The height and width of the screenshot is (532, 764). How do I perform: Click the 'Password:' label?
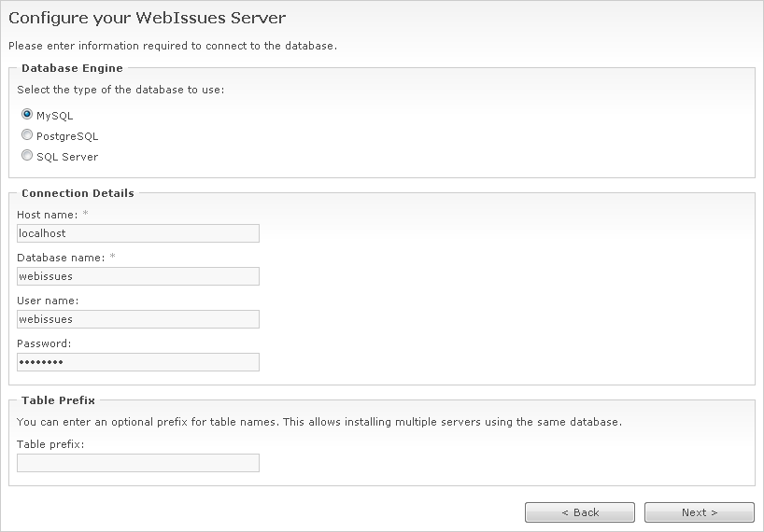(x=44, y=343)
